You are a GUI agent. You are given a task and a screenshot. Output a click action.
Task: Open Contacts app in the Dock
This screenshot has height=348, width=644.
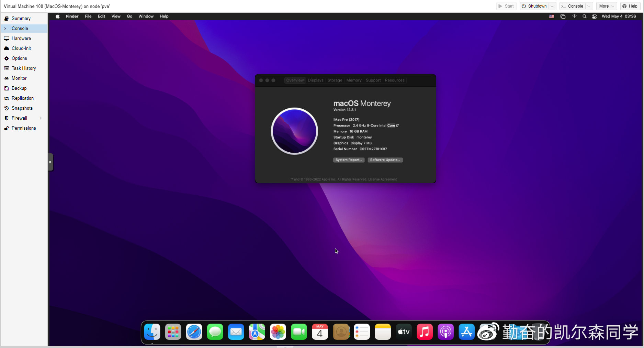pyautogui.click(x=341, y=332)
